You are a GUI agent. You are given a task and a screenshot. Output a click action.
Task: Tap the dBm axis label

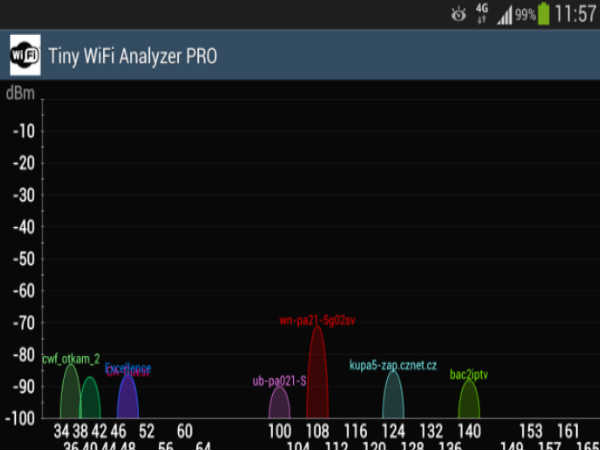[19, 95]
